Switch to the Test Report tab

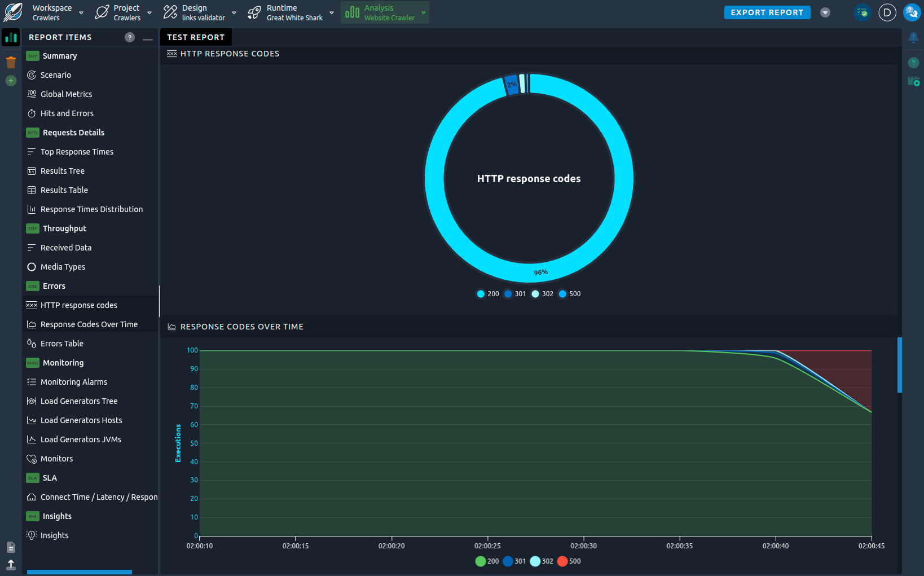[x=196, y=37]
